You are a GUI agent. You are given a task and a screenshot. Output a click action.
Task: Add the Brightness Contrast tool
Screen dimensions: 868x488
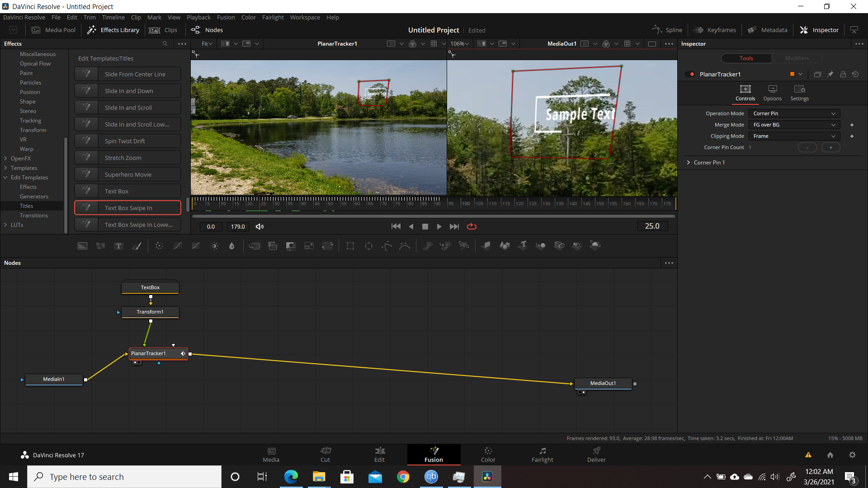coord(214,246)
